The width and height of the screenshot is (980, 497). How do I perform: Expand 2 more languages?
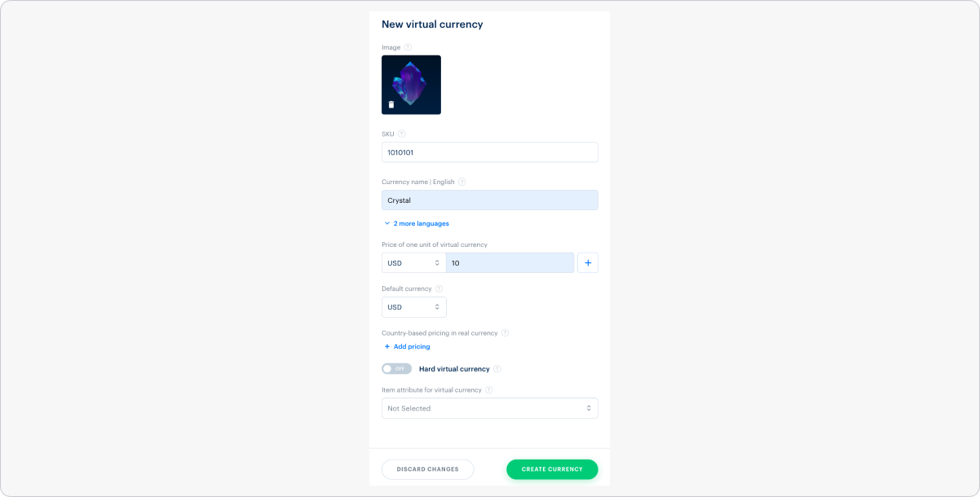pos(417,223)
